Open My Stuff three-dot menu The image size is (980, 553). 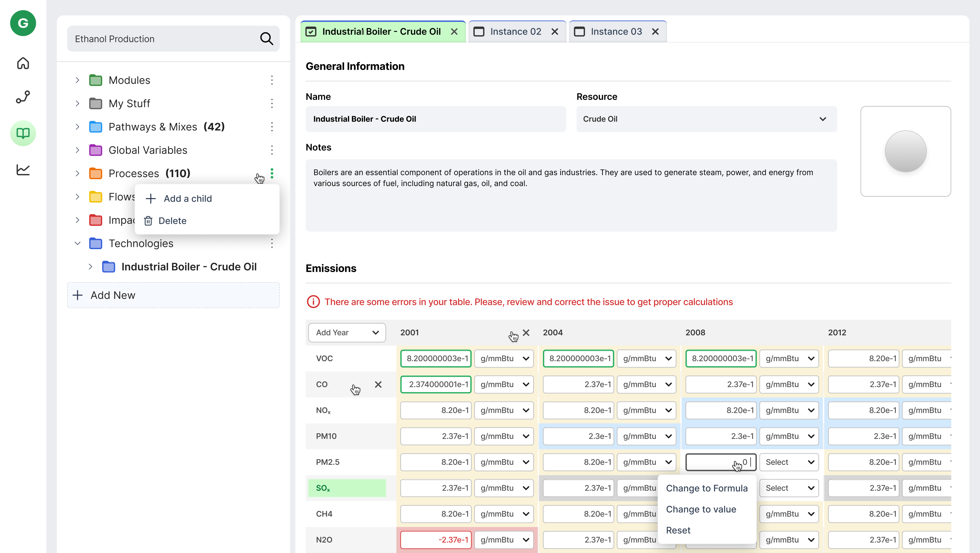(272, 103)
